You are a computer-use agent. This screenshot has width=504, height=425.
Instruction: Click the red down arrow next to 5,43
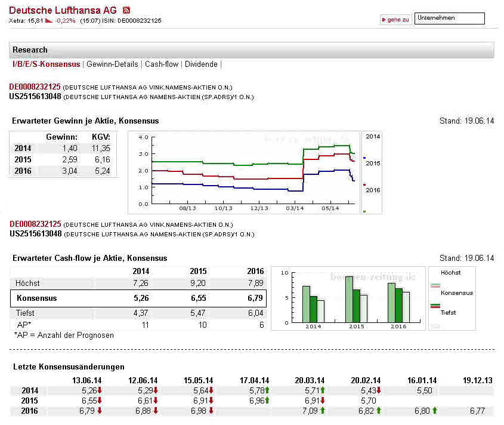click(x=379, y=390)
